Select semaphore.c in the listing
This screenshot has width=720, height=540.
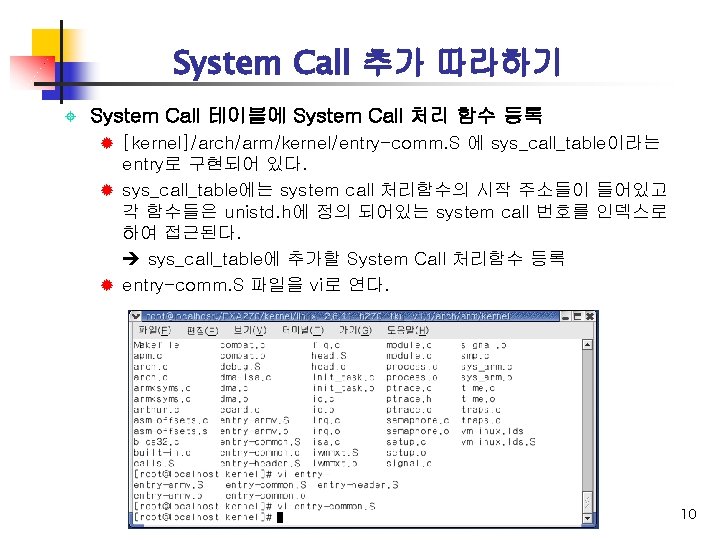417,420
